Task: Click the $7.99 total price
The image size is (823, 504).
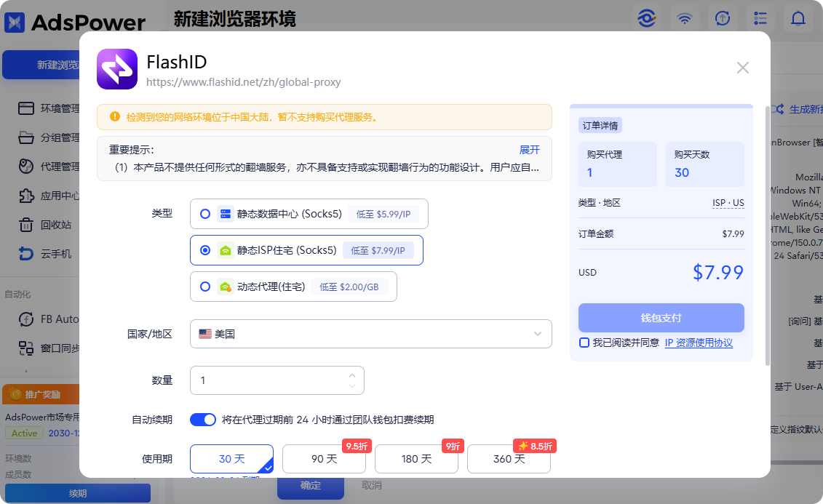Action: tap(718, 273)
